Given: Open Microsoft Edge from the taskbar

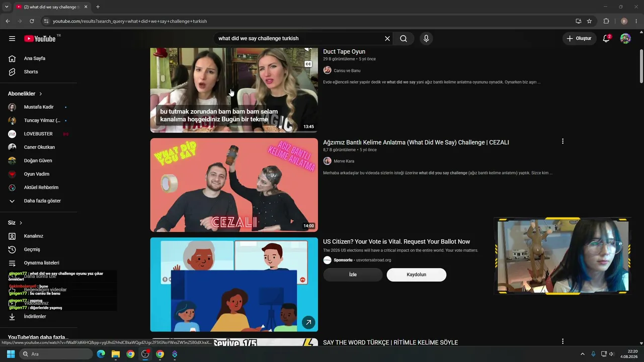Looking at the screenshot, I should click(x=101, y=354).
